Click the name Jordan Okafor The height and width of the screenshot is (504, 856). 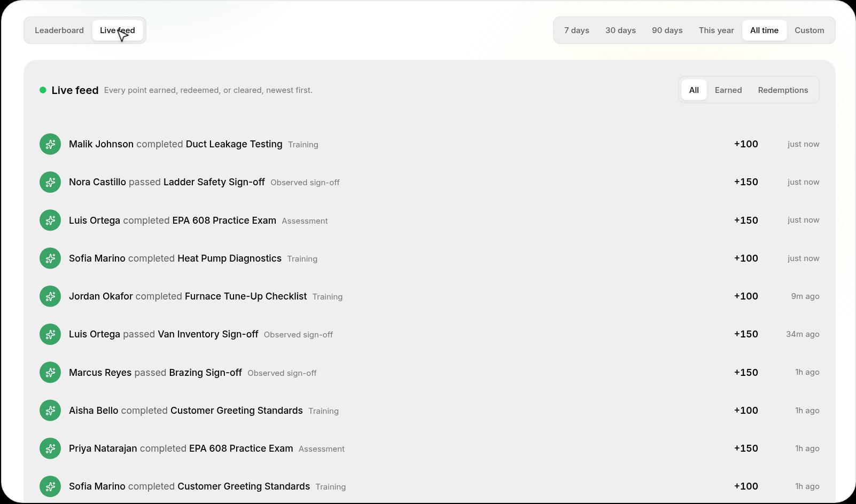(100, 296)
